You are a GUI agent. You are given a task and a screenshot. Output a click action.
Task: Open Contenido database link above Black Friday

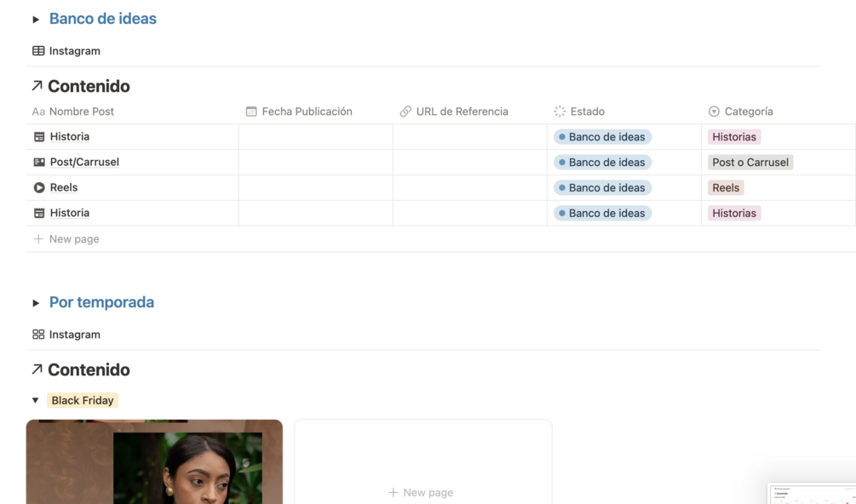(x=89, y=369)
